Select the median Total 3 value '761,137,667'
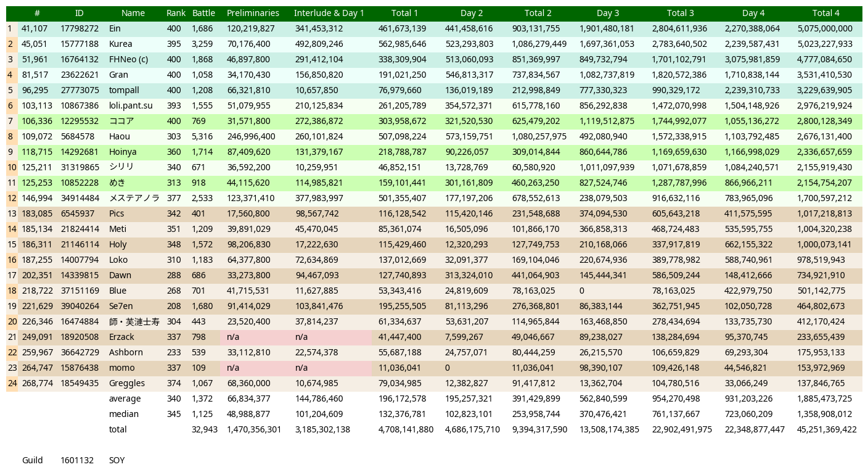Viewport: 868px width, 475px height. (x=676, y=414)
